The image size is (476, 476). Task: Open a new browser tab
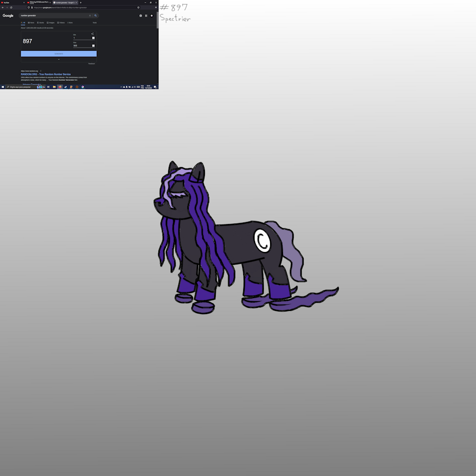coord(80,3)
